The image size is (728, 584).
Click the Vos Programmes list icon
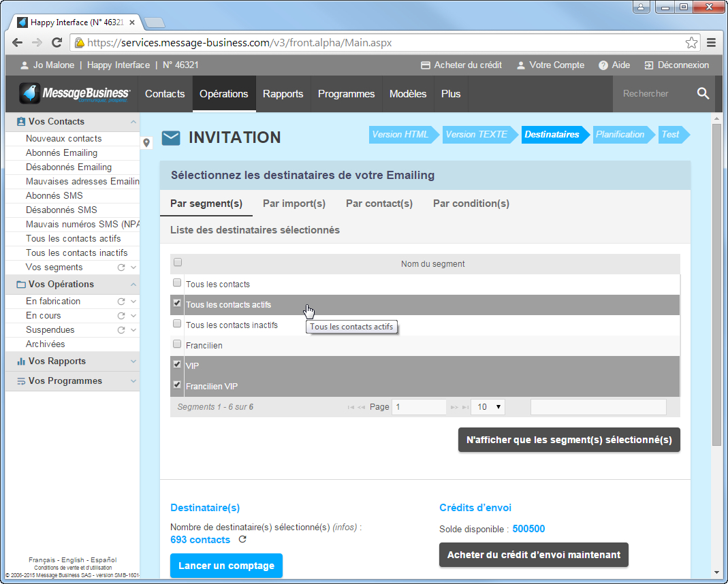coord(20,380)
